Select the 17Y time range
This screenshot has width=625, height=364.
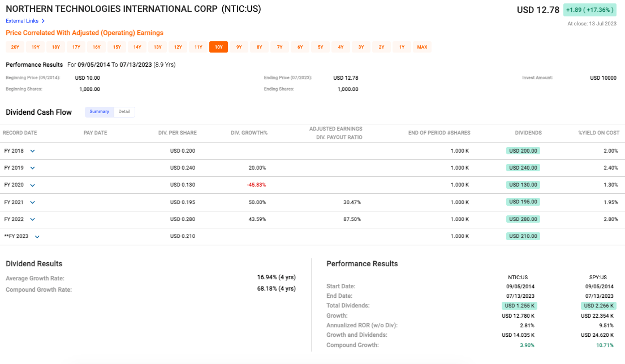pos(76,47)
